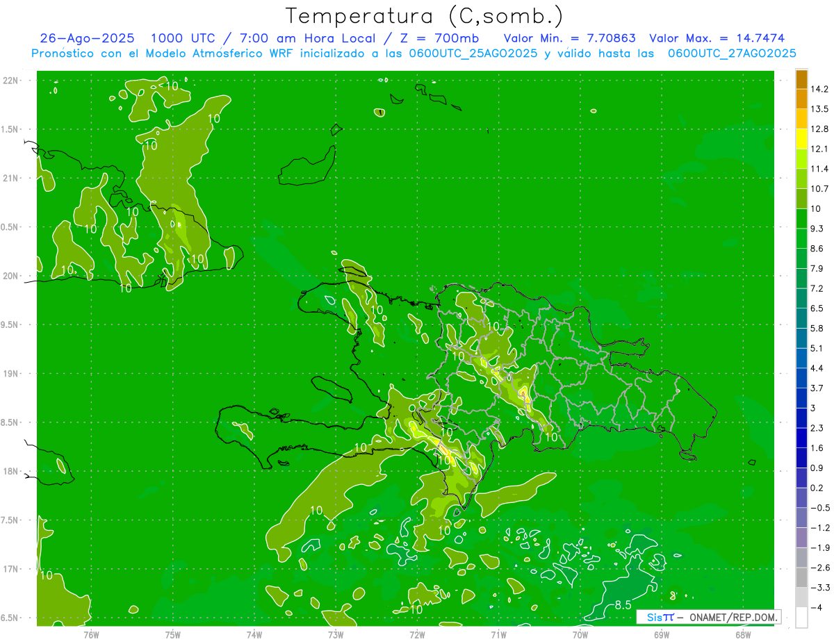Image resolution: width=834 pixels, height=644 pixels.
Task: Click the latitude axis label "19N"
Action: click(x=10, y=374)
